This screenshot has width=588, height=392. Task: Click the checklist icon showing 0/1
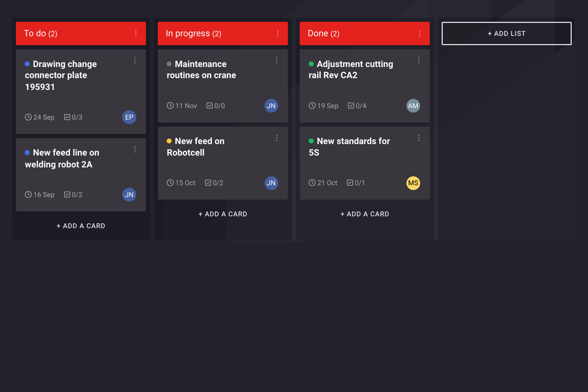350,183
